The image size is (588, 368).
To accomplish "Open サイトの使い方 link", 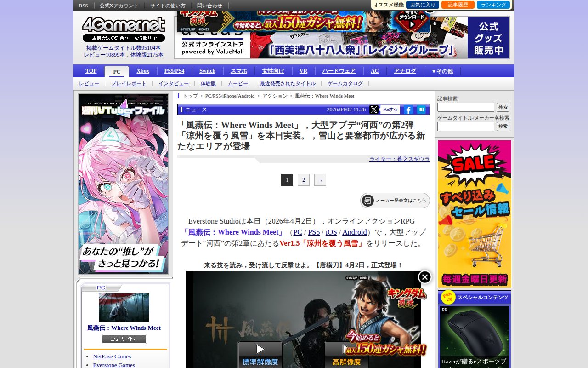I will coord(168,6).
